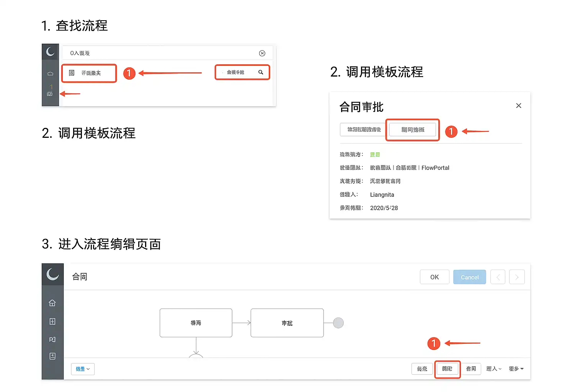The image size is (588, 392).
Task: Expand the blue dropdown at the editor's bottom-left
Action: coord(83,369)
